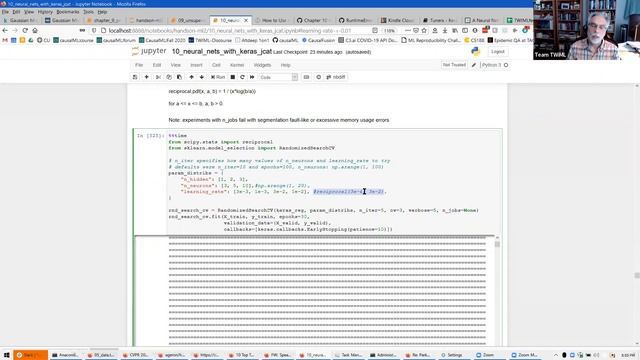Viewport: 640px width, 360px height.
Task: Rename notebook title 10_neural_nets_with_keras_jcat
Action: click(x=222, y=52)
